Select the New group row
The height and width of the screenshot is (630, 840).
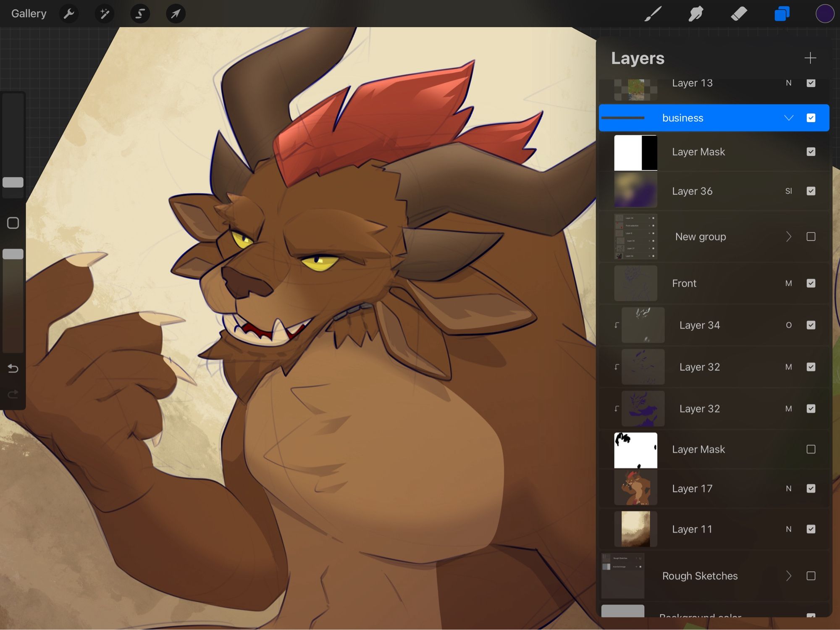tap(714, 237)
